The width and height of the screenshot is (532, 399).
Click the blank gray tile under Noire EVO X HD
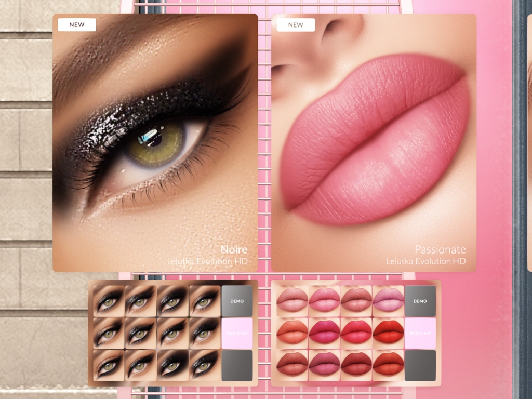[x=237, y=365]
